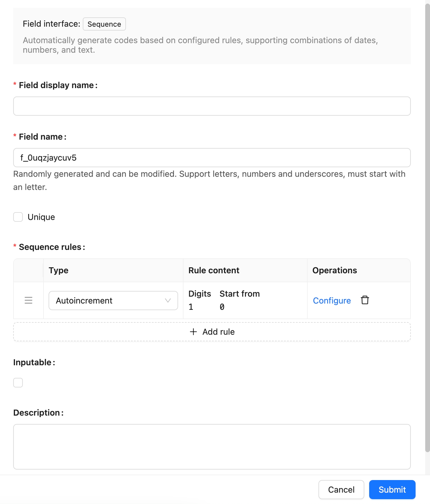Focus the Field display name input
This screenshot has height=504, width=430.
point(212,106)
